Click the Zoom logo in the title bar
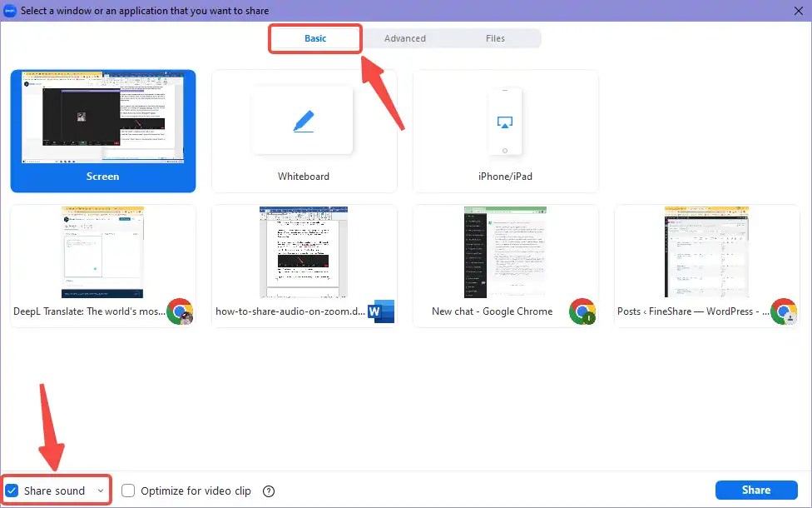Image resolution: width=812 pixels, height=508 pixels. 10,10
